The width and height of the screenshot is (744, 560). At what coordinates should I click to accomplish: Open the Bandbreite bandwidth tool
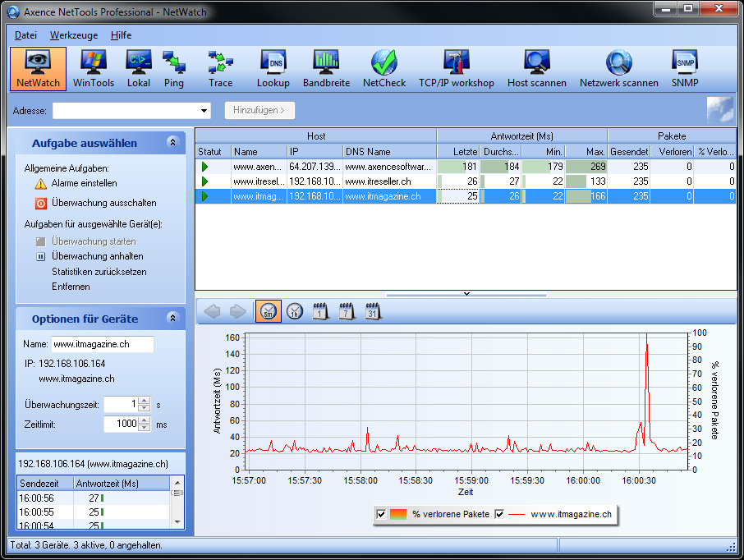[326, 69]
